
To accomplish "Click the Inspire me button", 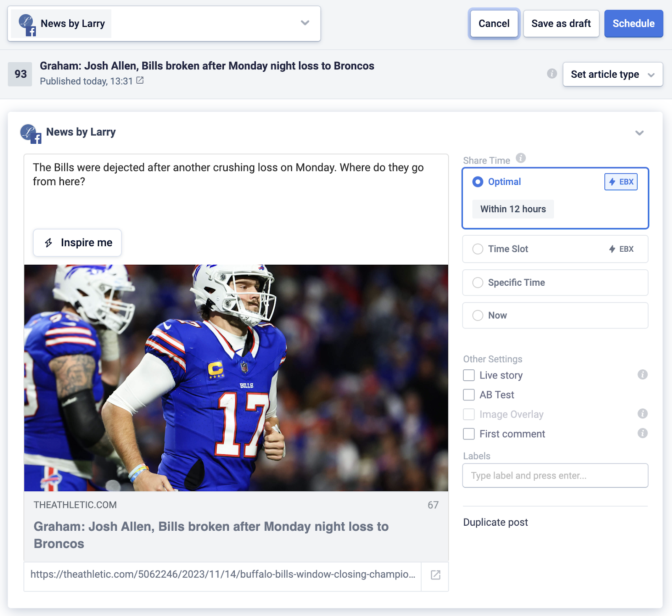I will click(77, 242).
